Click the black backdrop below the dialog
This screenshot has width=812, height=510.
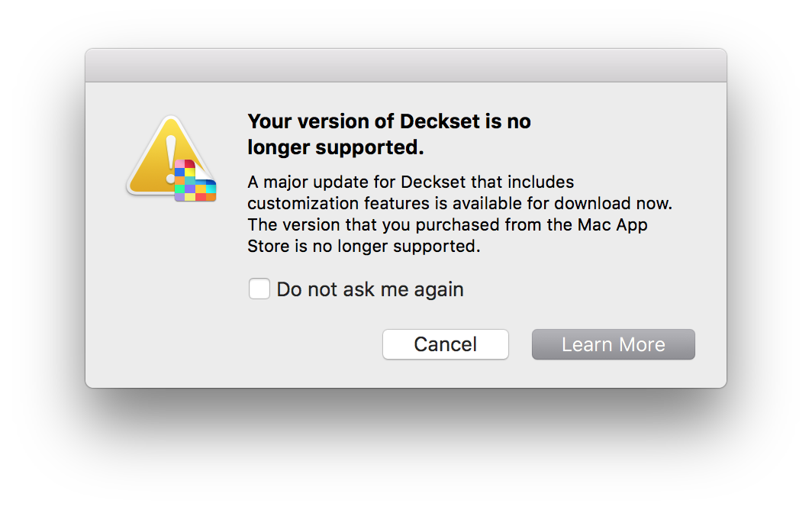click(x=405, y=450)
